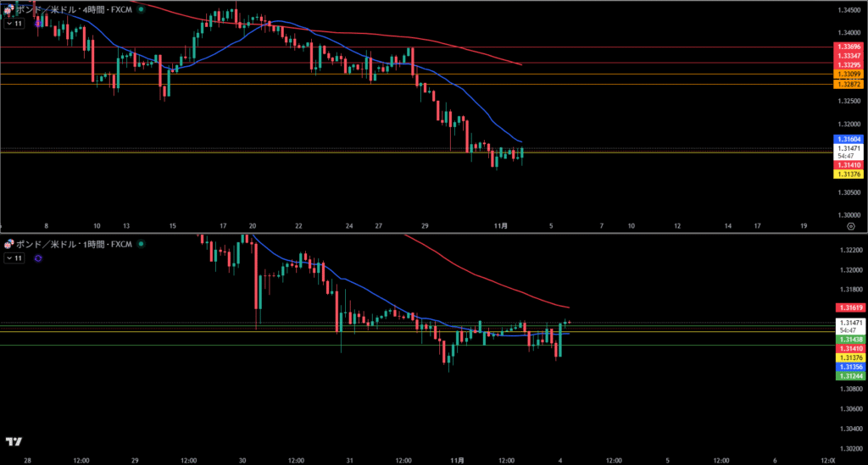
Task: Click the orange 1.33099 price level label
Action: (x=849, y=75)
